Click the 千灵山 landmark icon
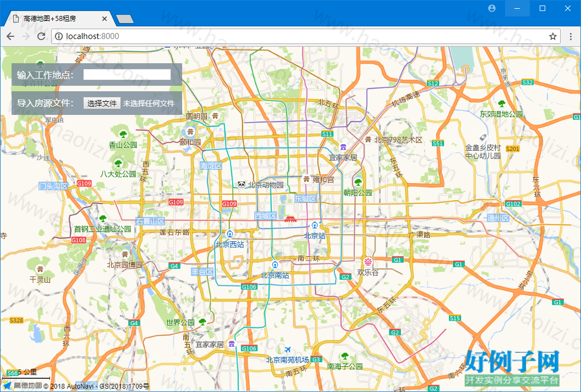Viewport: 581px width, 392px height. (x=40, y=269)
